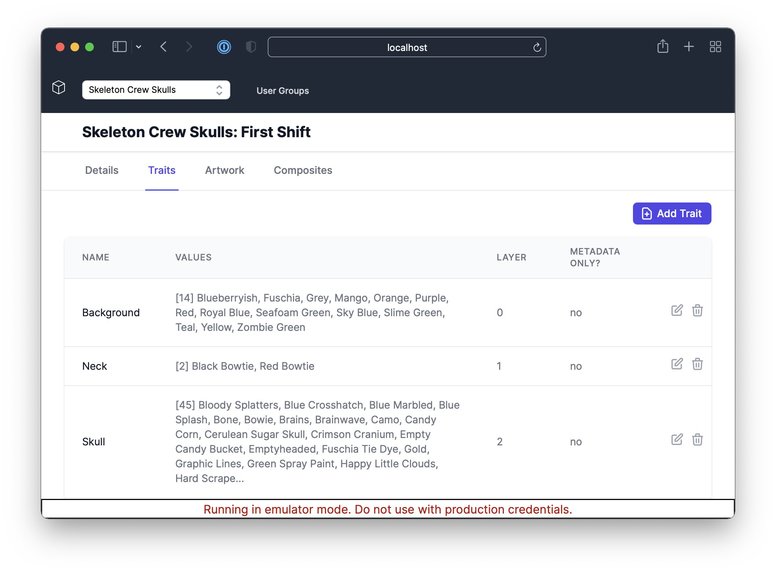
Task: Open a new tab with plus icon
Action: 688,47
